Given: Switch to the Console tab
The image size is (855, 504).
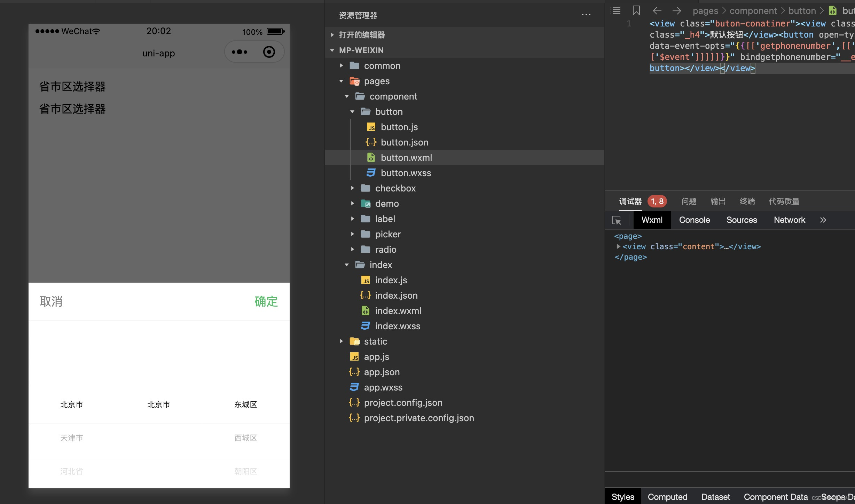Looking at the screenshot, I should click(x=694, y=220).
